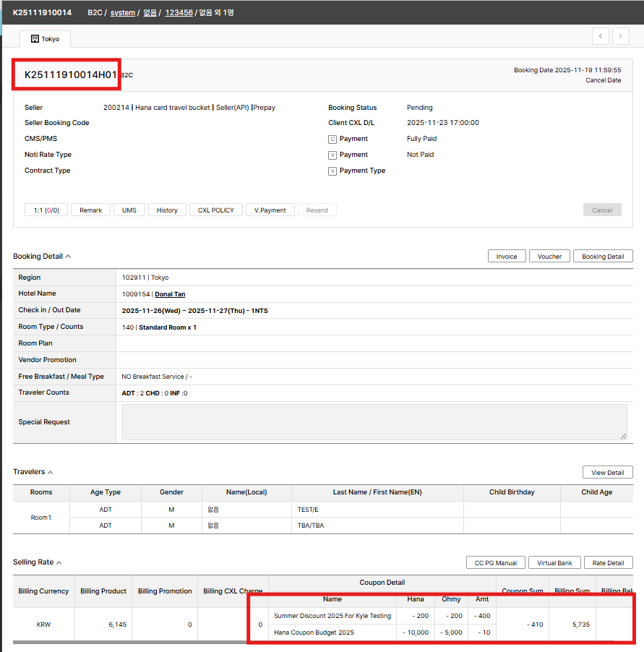644x652 pixels.
Task: Switch to the Tokyo tab
Action: pyautogui.click(x=45, y=39)
